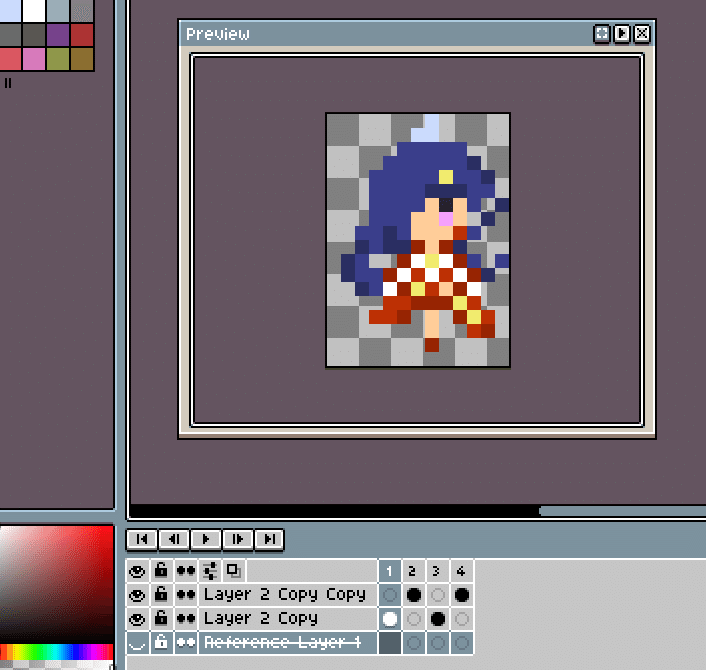The height and width of the screenshot is (670, 706).
Task: Click the sprite thumbnail in Preview window
Action: [x=418, y=240]
